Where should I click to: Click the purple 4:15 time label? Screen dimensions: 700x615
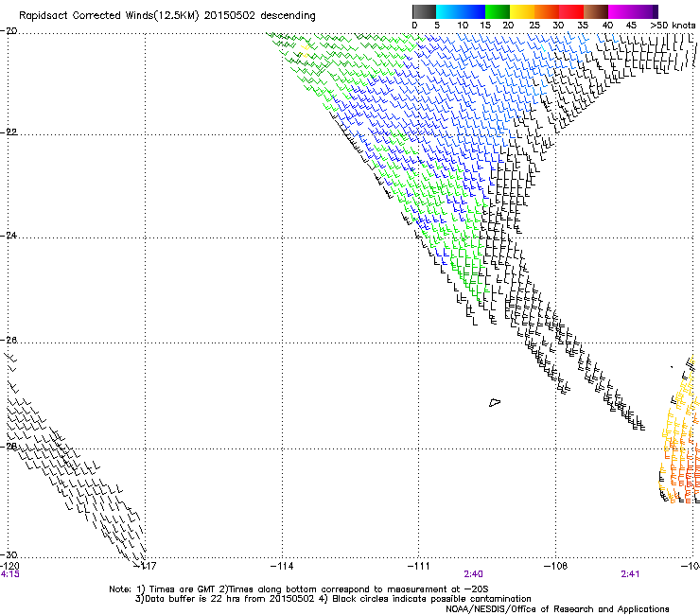9,574
